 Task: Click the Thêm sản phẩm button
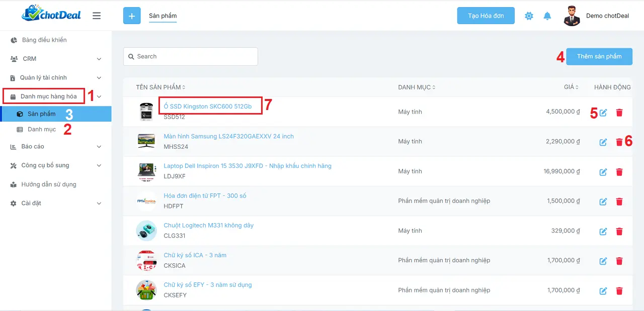click(599, 56)
